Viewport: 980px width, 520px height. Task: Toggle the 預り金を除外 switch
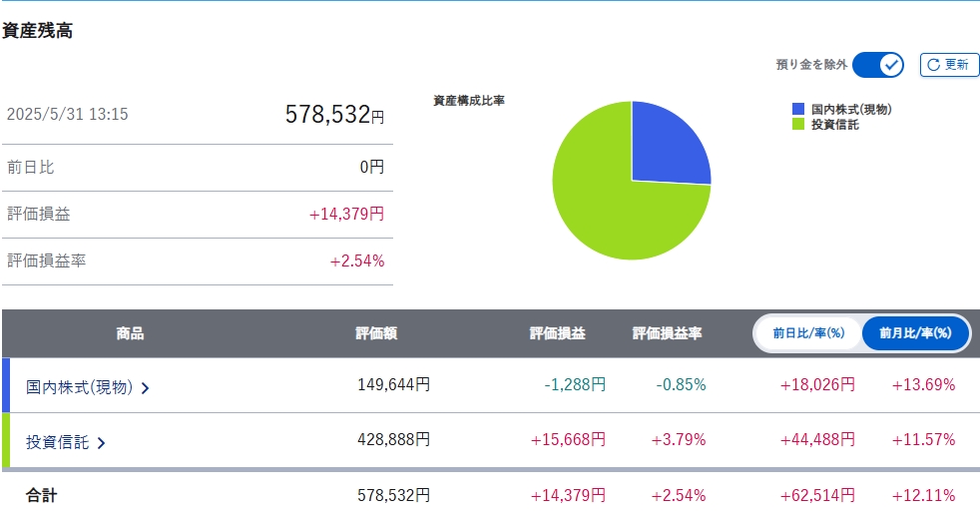(x=877, y=65)
